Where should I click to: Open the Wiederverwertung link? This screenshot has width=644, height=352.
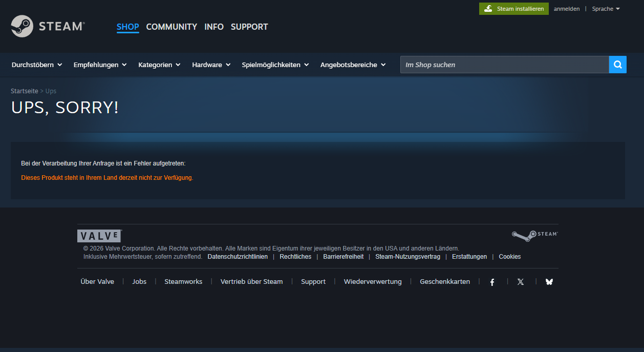pyautogui.click(x=373, y=282)
